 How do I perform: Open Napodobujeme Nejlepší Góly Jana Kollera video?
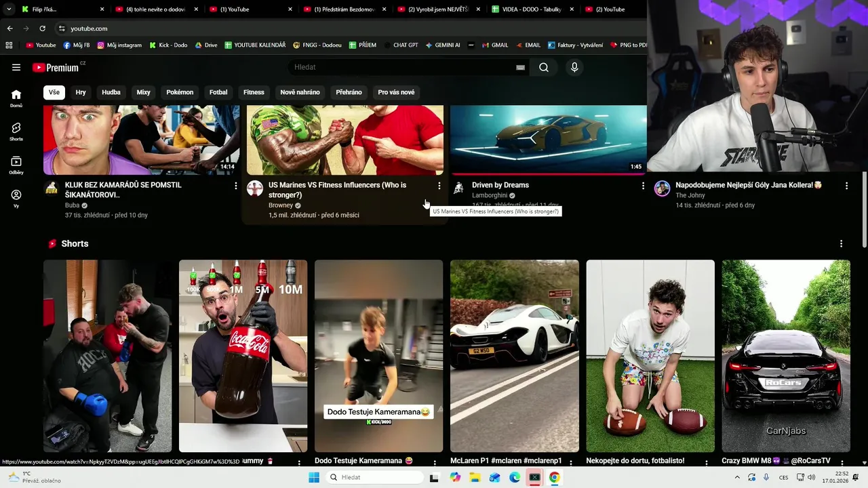749,185
